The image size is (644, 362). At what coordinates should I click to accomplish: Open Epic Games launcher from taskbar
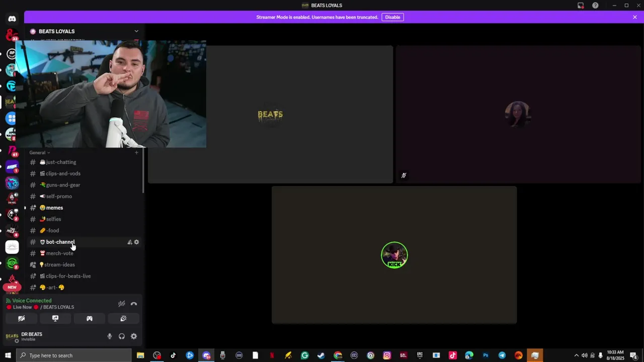point(420,355)
